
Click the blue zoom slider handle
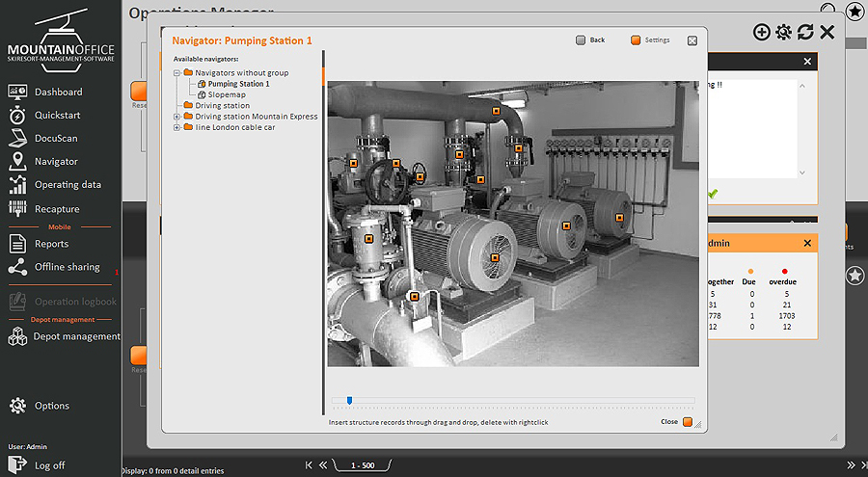349,400
